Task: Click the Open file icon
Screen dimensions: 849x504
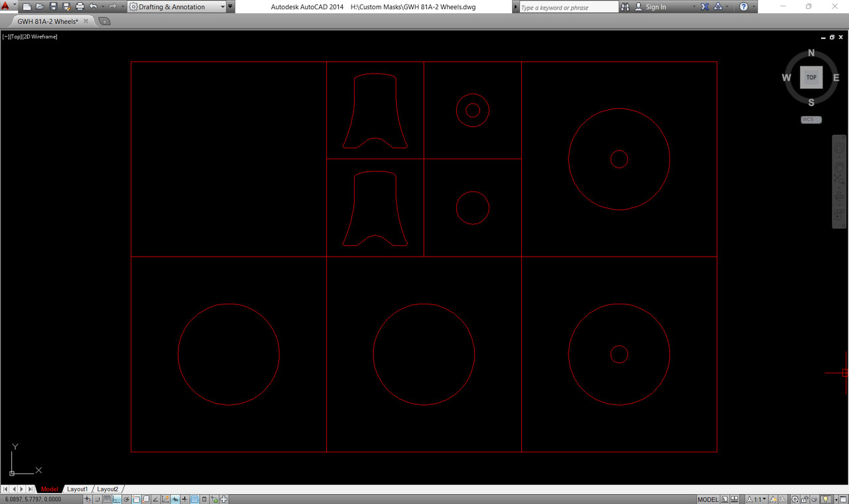Action: point(40,7)
